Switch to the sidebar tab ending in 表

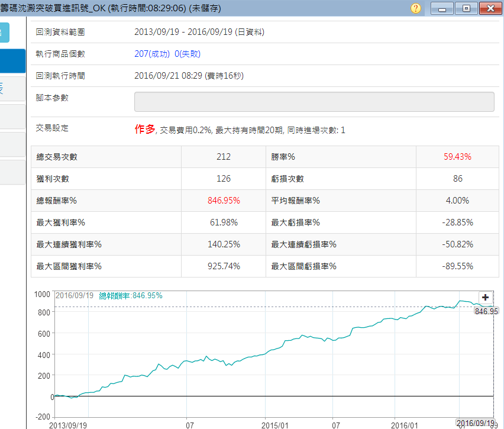click(12, 89)
